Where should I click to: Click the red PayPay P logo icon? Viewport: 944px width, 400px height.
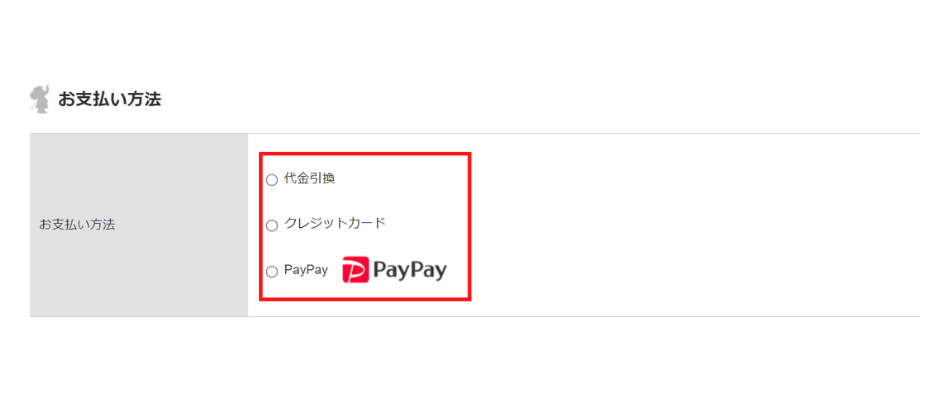tap(355, 269)
